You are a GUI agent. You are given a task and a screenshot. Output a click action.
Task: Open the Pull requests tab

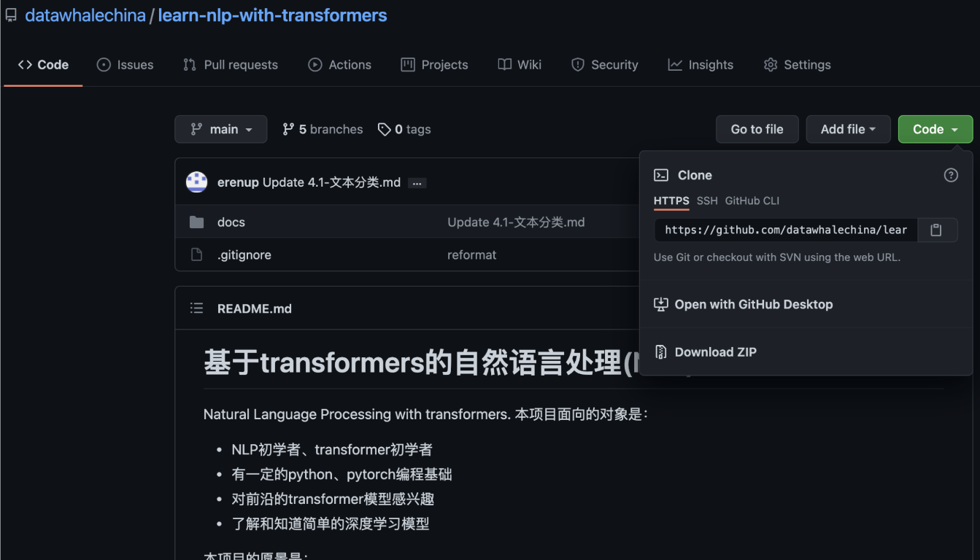coord(230,65)
